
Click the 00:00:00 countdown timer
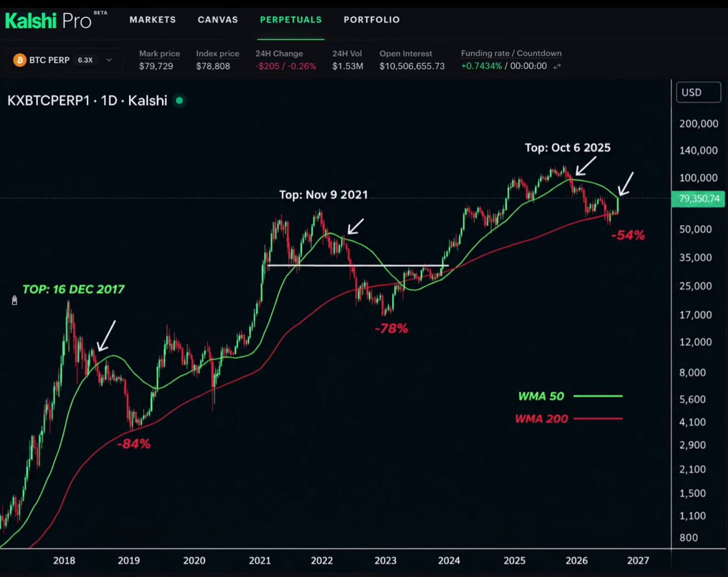(x=528, y=66)
